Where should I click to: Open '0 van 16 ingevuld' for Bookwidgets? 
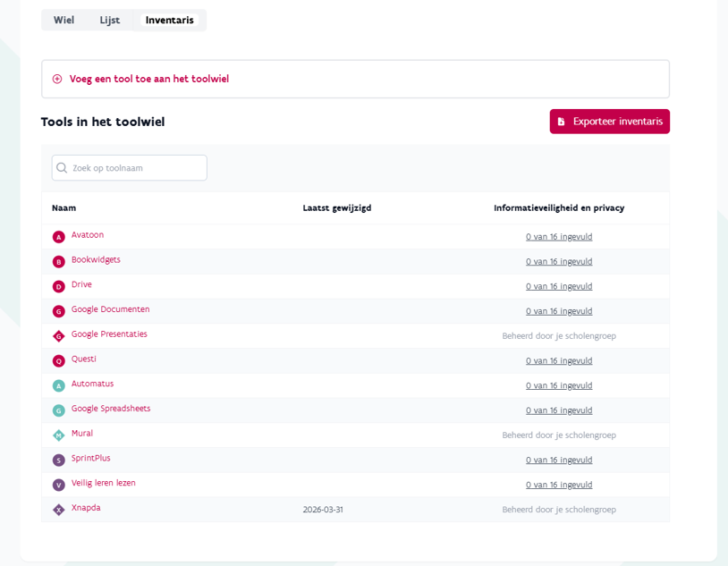pos(559,261)
